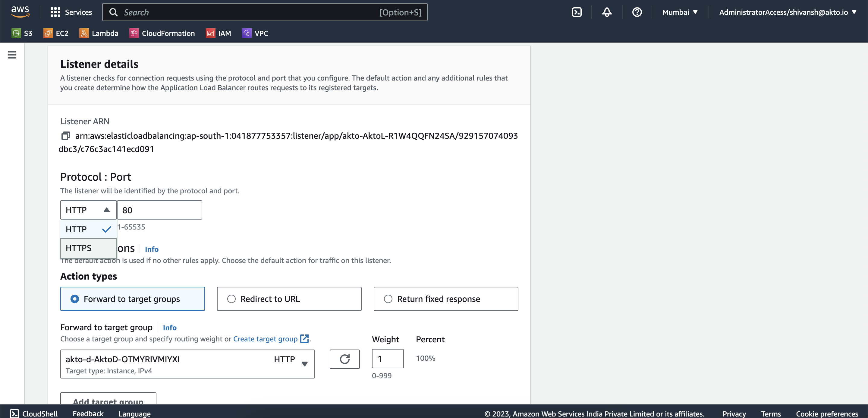Open the navigation sidebar hamburger menu
Viewport: 868px width, 418px height.
[12, 55]
